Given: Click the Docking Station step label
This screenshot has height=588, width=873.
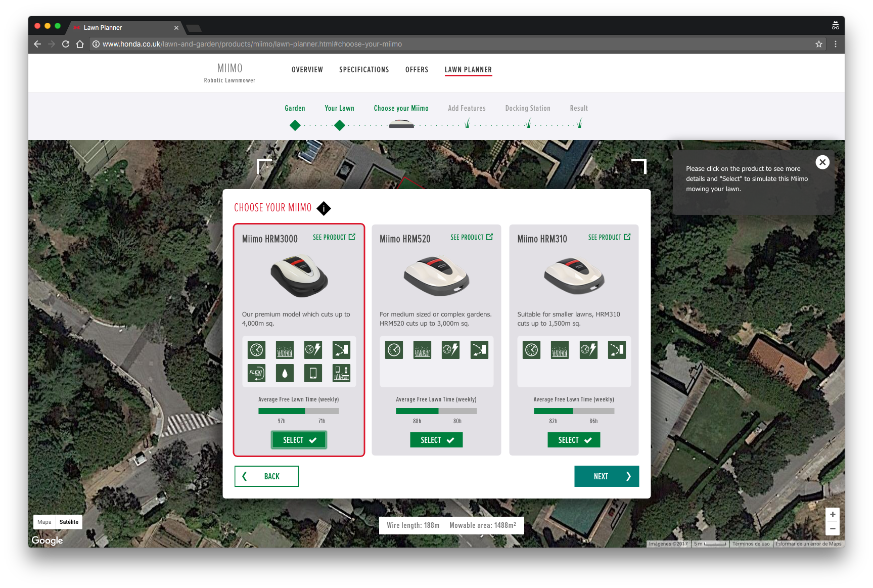Looking at the screenshot, I should click(x=528, y=108).
